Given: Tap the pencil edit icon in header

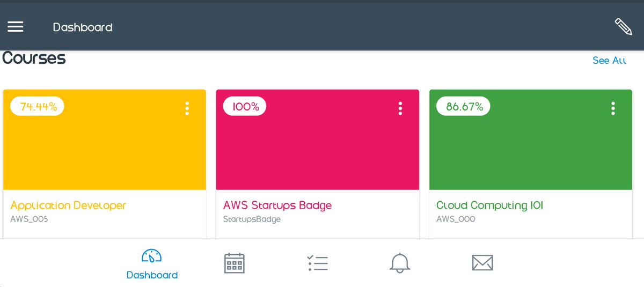Looking at the screenshot, I should 623,27.
